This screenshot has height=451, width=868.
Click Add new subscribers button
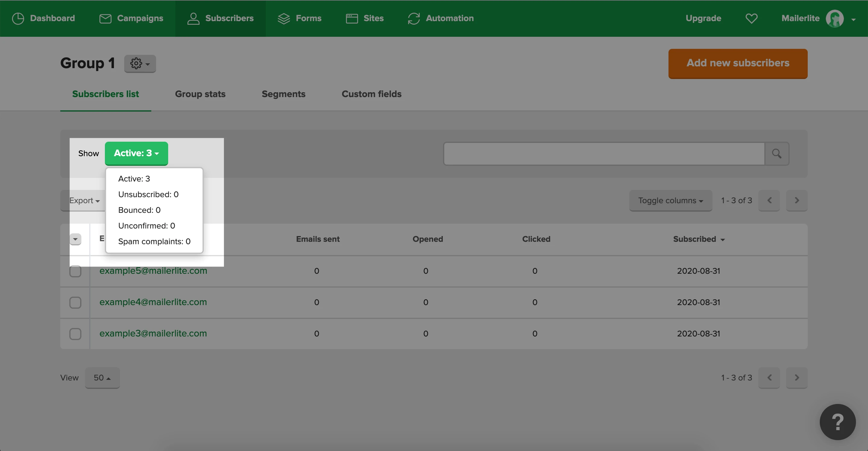(x=737, y=63)
